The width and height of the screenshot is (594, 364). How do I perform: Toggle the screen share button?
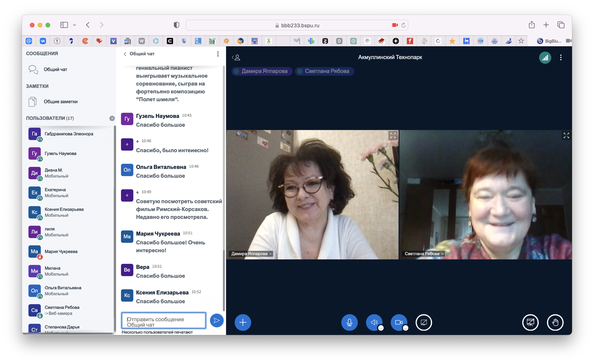point(424,322)
